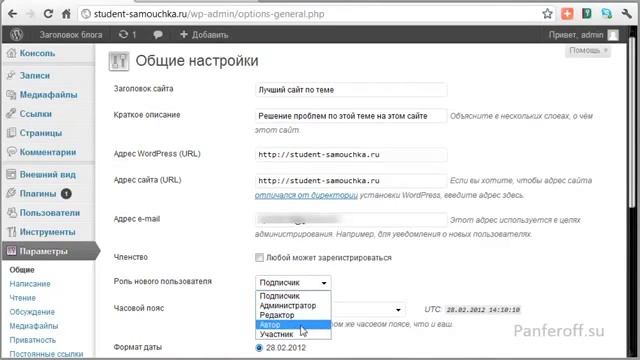Click the Пользователи users icon
The width and height of the screenshot is (640, 360).
click(x=11, y=213)
